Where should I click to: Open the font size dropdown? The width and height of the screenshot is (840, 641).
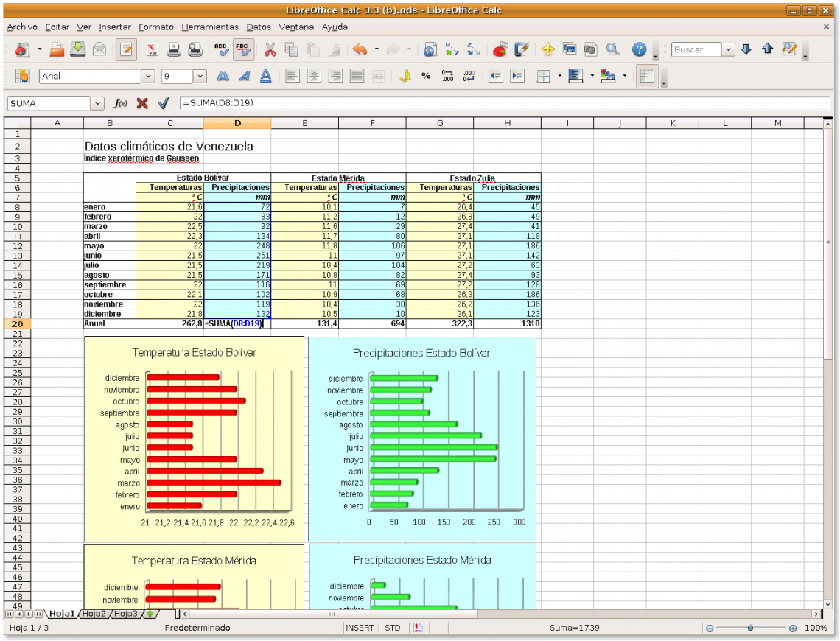[202, 75]
